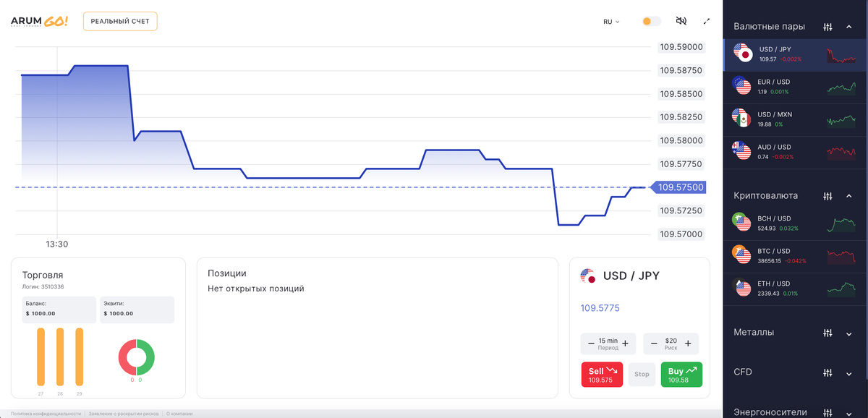Collapse the Валютные пары section
Screen dimensions: 868x418
(x=848, y=26)
